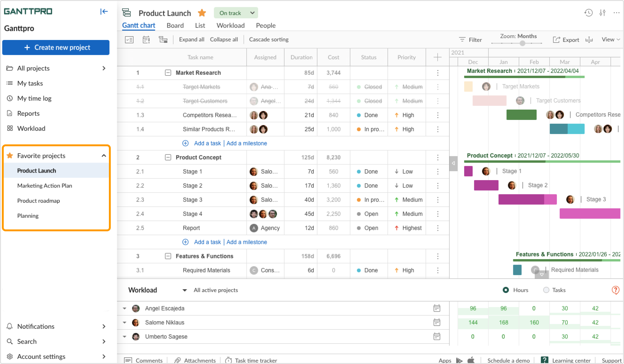Open row menu for Report task
This screenshot has width=624, height=364.
pyautogui.click(x=438, y=228)
